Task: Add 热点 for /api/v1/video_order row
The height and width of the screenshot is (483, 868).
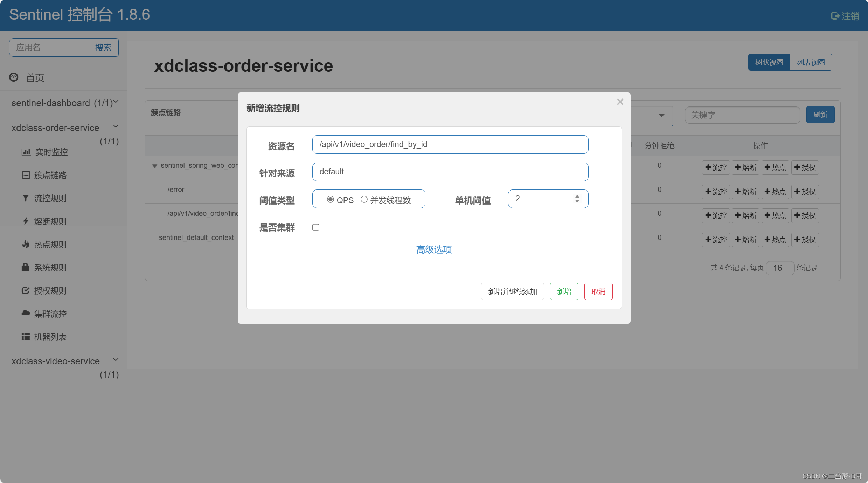Action: coord(775,215)
